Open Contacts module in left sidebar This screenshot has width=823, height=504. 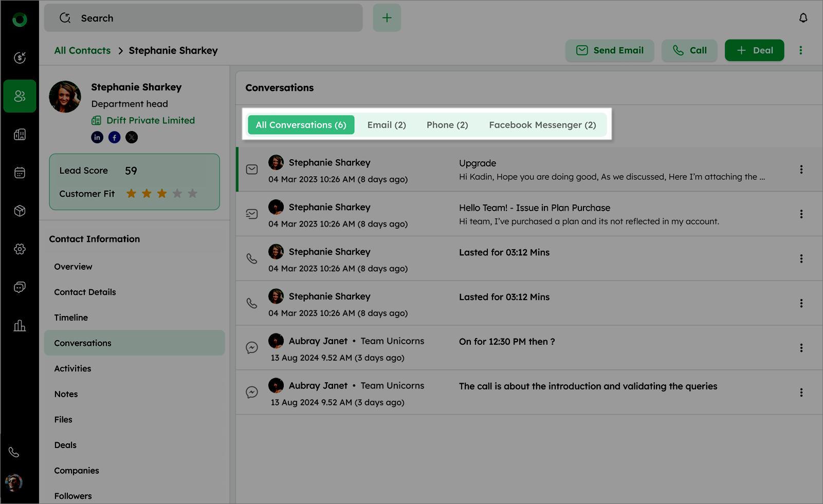(x=20, y=96)
